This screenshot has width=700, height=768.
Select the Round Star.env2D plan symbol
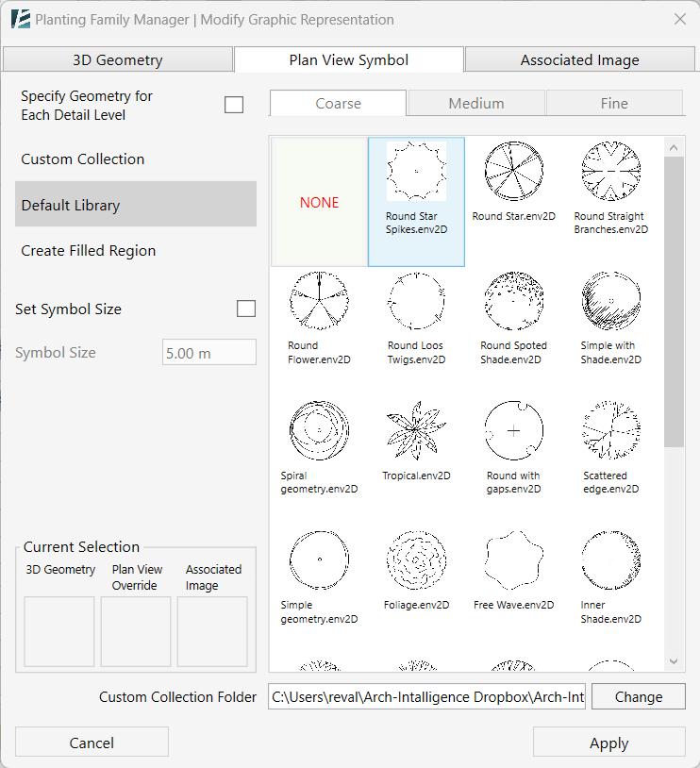coord(513,172)
